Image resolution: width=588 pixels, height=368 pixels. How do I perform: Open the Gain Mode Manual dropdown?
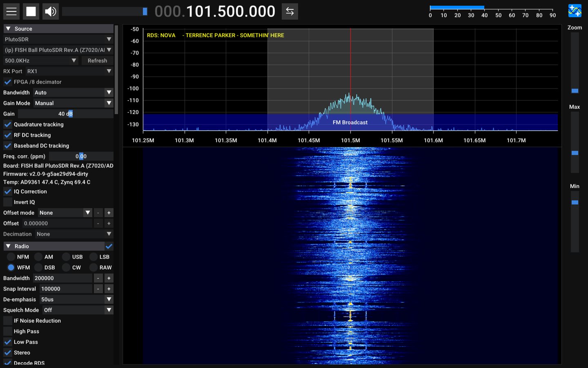pos(73,103)
